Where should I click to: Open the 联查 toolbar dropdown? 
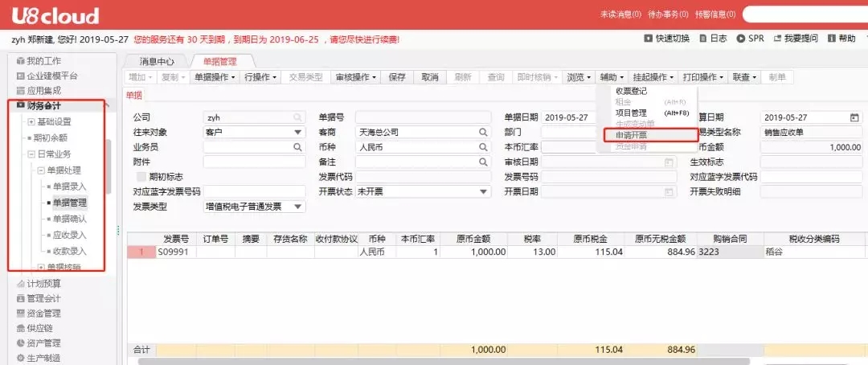[x=745, y=77]
